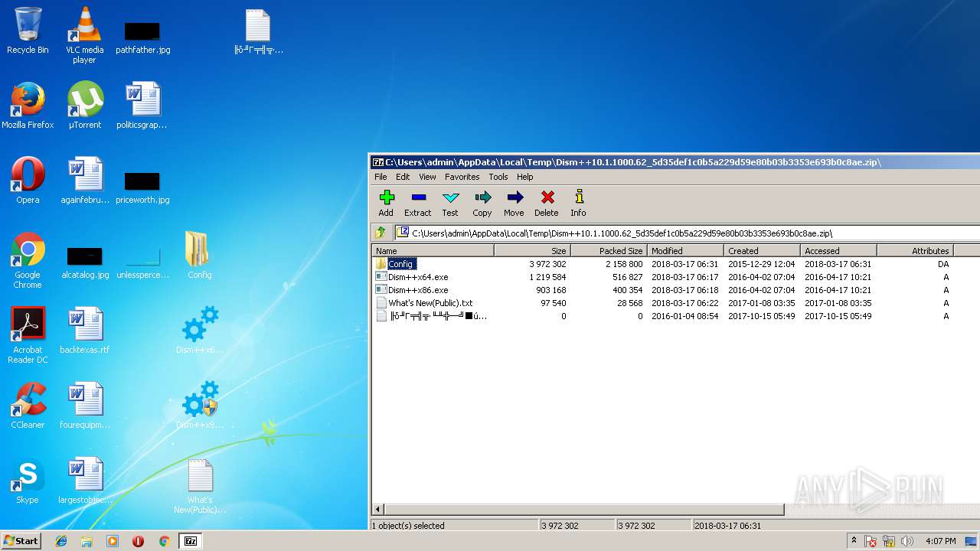Click the horizontal scrollbar in file list
Viewport: 980px width, 551px height.
pos(584,509)
